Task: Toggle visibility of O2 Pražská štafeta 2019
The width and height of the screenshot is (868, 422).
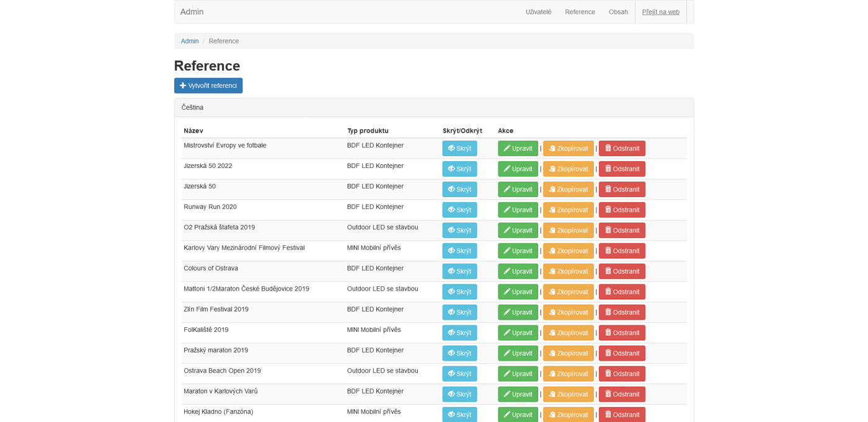Action: pyautogui.click(x=459, y=231)
